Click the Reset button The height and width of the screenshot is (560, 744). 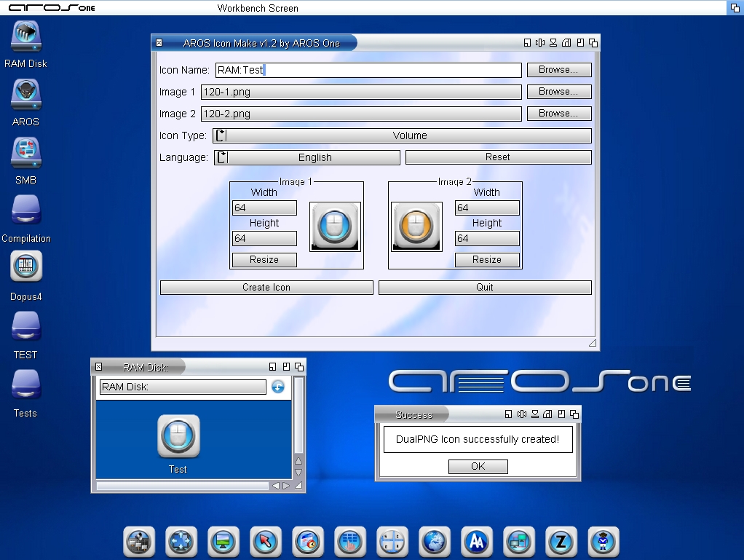(498, 157)
